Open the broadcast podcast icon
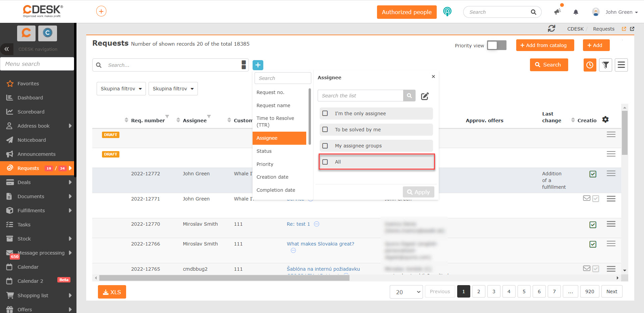Screen dimensions: 644x313 [447, 12]
